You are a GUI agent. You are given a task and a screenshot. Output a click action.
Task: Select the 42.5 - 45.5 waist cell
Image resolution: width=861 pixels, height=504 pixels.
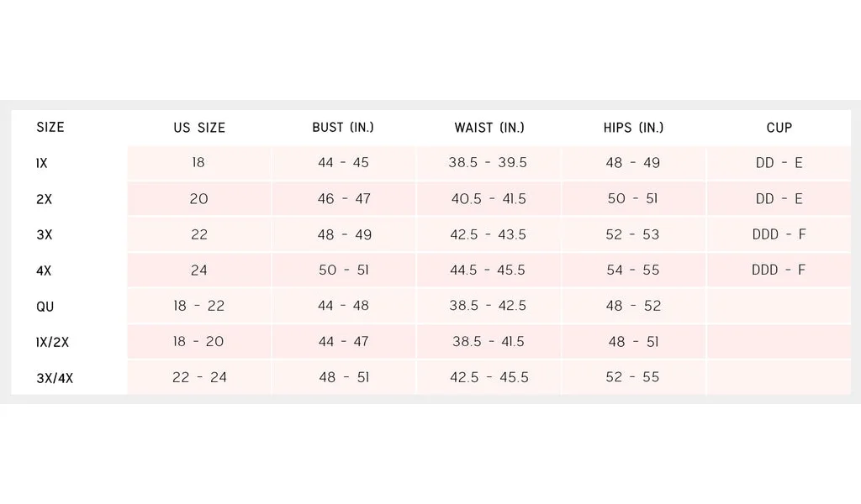[489, 377]
